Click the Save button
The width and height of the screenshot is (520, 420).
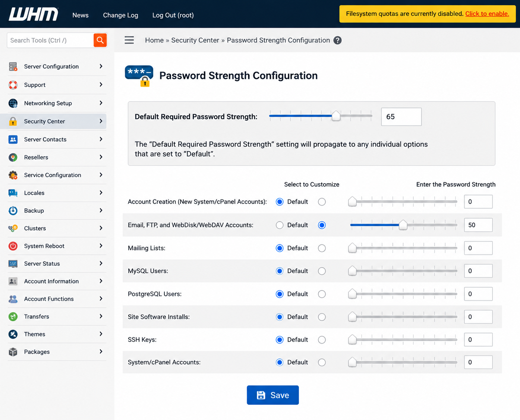(273, 395)
